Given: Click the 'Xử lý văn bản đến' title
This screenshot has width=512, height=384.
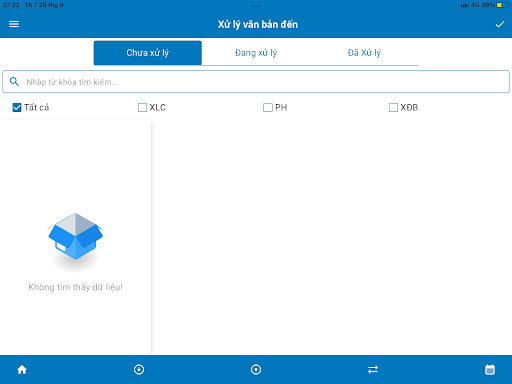Looking at the screenshot, I should (258, 24).
